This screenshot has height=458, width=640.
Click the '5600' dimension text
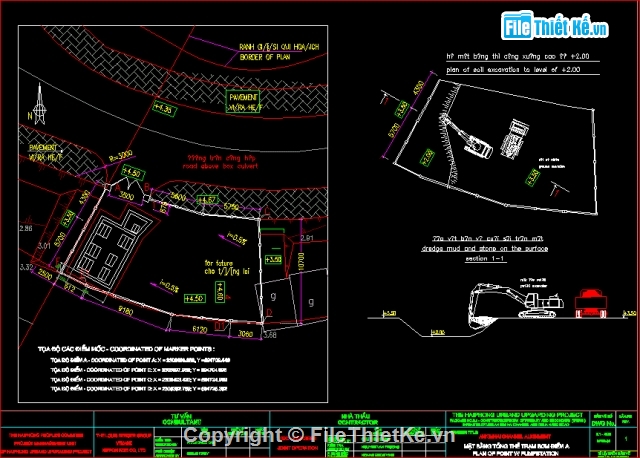point(178,197)
